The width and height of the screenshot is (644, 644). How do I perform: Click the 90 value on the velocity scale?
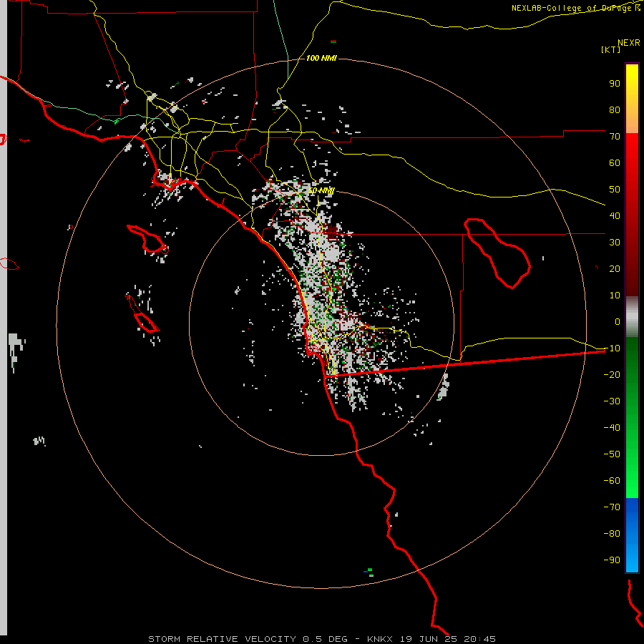(615, 84)
